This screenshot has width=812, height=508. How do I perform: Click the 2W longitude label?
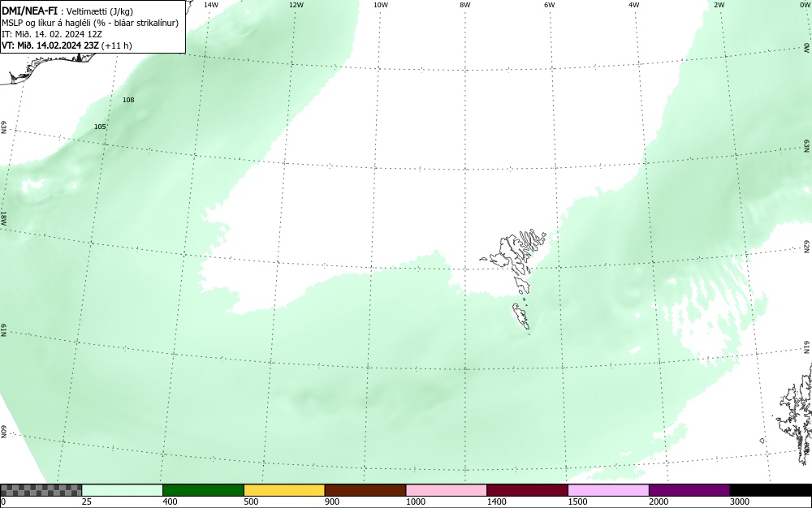click(719, 5)
